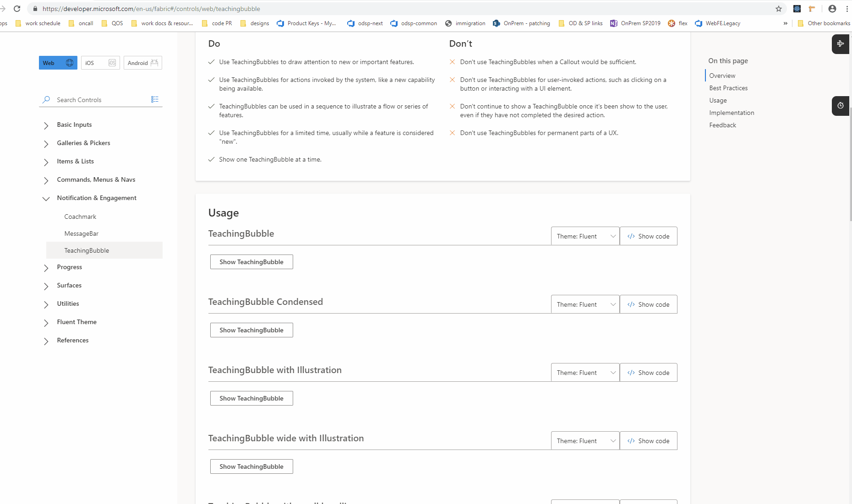852x504 pixels.
Task: Click the Show TeachingBubble button under Usage
Action: click(251, 261)
